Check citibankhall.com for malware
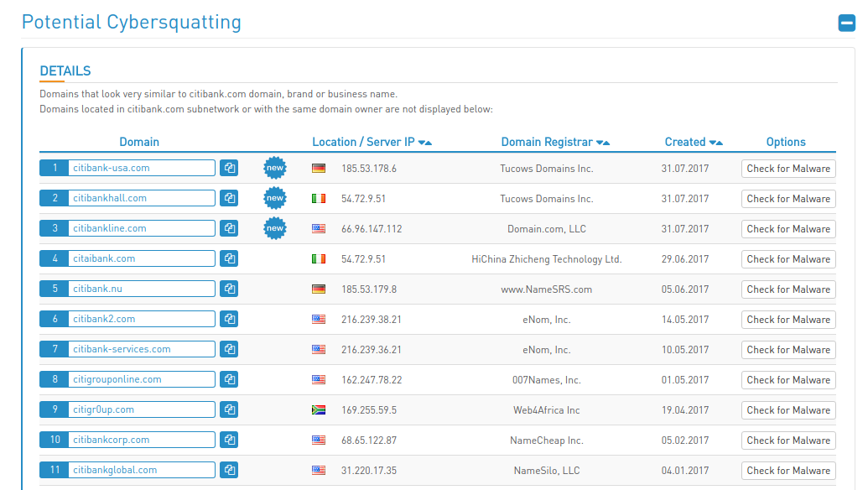 (x=788, y=199)
